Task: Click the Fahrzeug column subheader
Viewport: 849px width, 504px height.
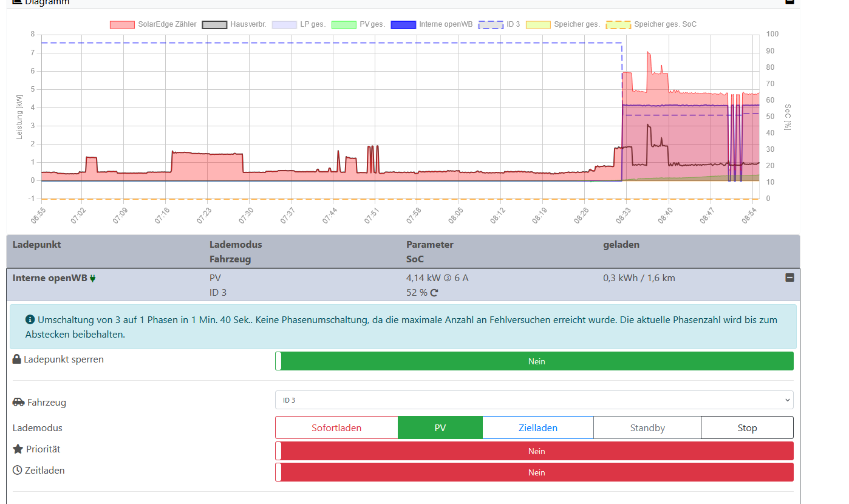Action: [230, 259]
